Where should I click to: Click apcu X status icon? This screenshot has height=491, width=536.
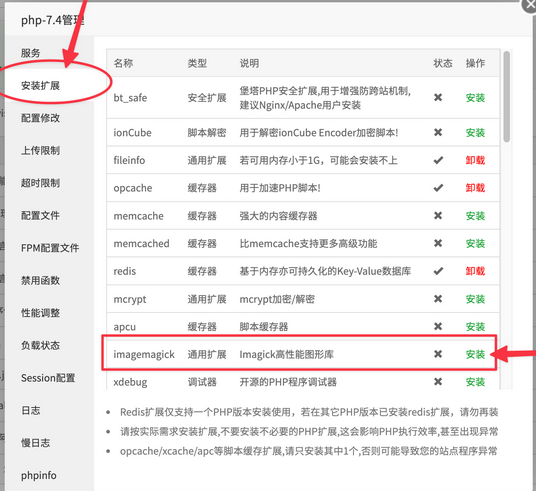point(438,326)
